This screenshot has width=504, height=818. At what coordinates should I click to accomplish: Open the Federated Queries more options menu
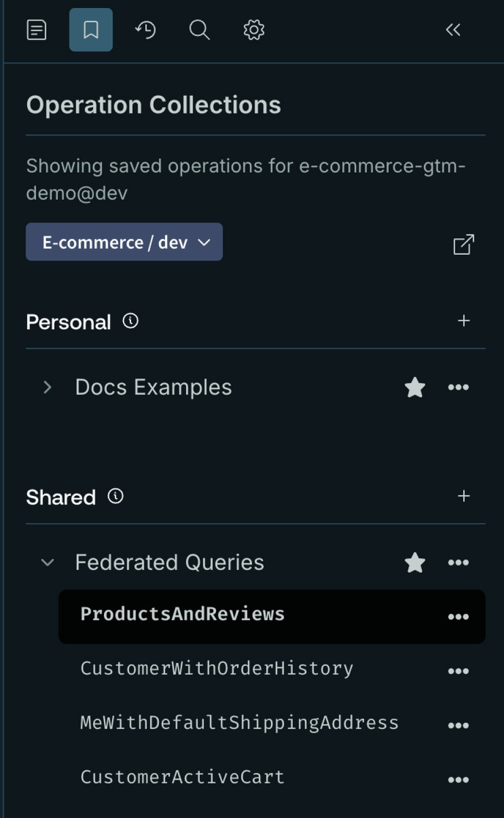458,562
